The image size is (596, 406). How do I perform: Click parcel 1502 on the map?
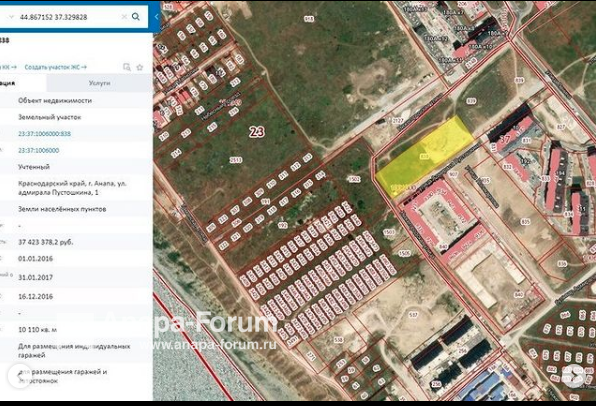tap(354, 179)
